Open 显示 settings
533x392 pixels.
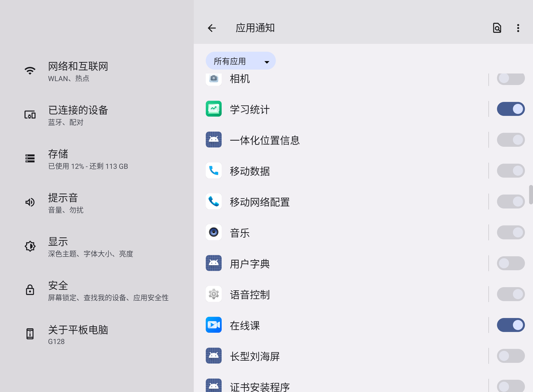(97, 246)
